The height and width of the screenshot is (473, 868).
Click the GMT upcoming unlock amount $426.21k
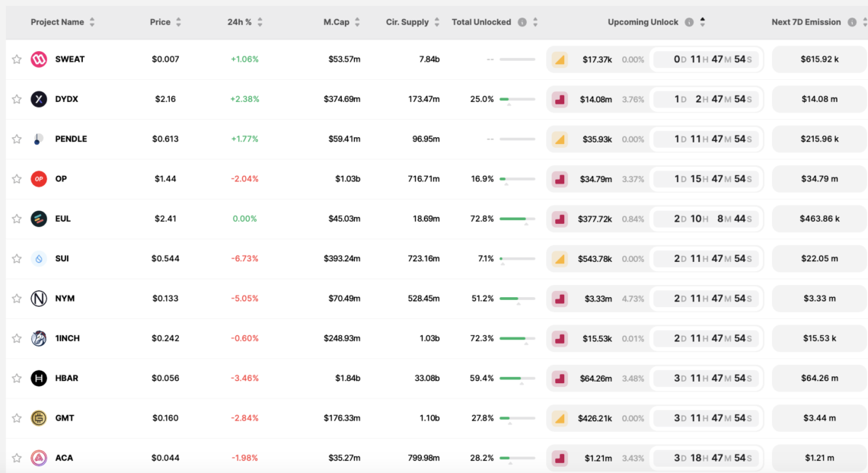[x=595, y=418]
